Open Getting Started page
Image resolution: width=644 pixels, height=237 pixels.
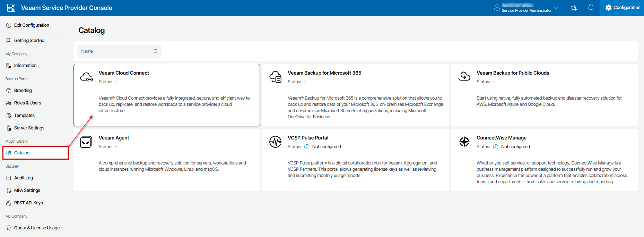click(29, 41)
